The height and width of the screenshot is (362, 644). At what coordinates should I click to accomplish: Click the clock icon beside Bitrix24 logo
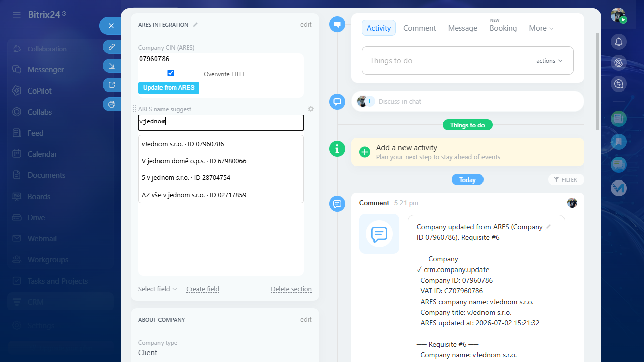(64, 13)
